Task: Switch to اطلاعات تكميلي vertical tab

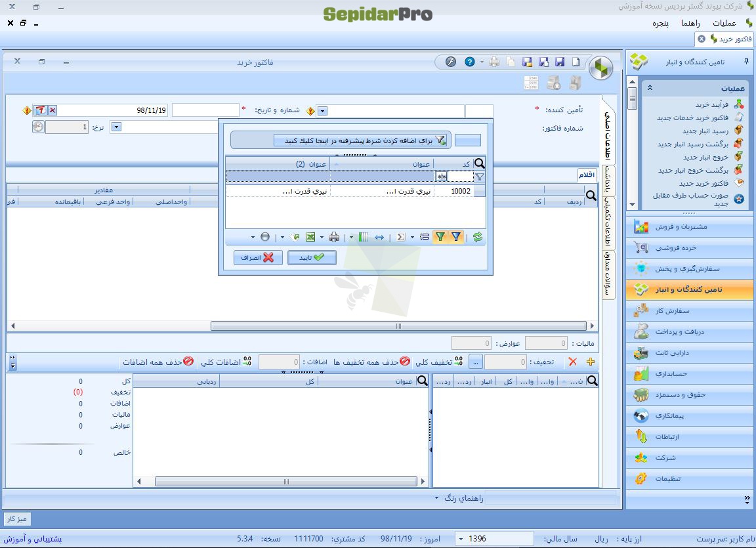Action: (608, 222)
